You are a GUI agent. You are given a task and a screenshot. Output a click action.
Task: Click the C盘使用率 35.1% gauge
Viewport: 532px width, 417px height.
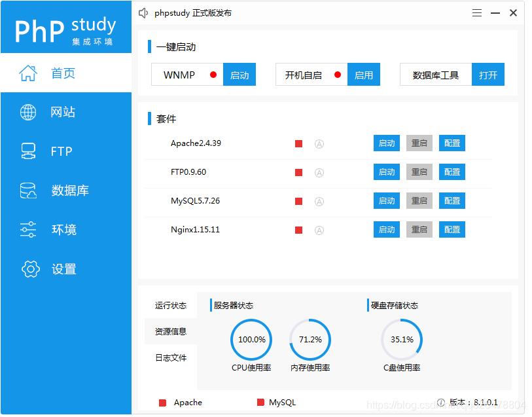pos(402,340)
